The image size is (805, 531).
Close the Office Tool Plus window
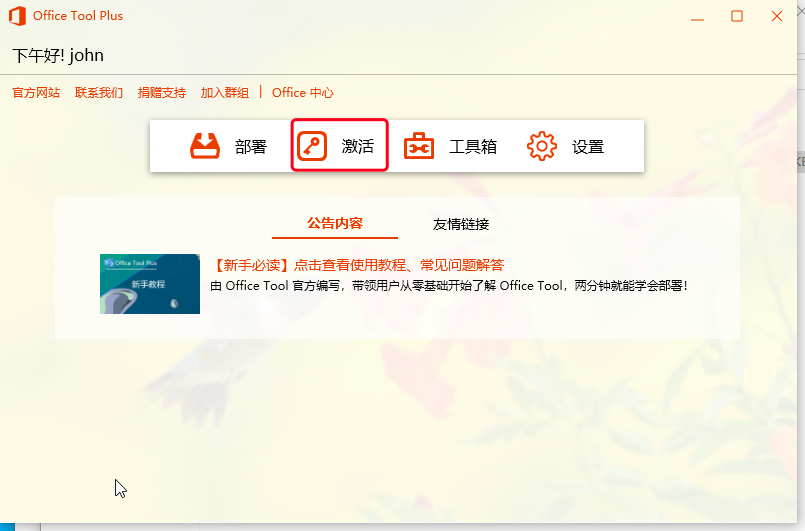(x=777, y=16)
